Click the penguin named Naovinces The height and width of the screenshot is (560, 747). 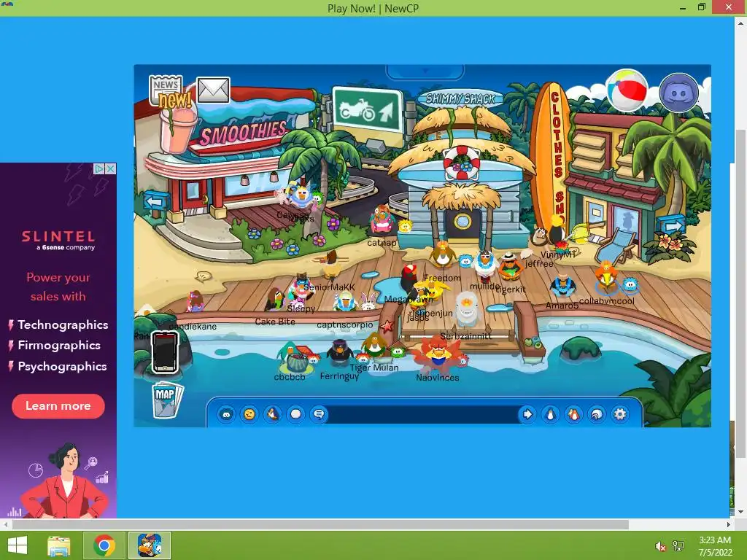[x=438, y=354]
